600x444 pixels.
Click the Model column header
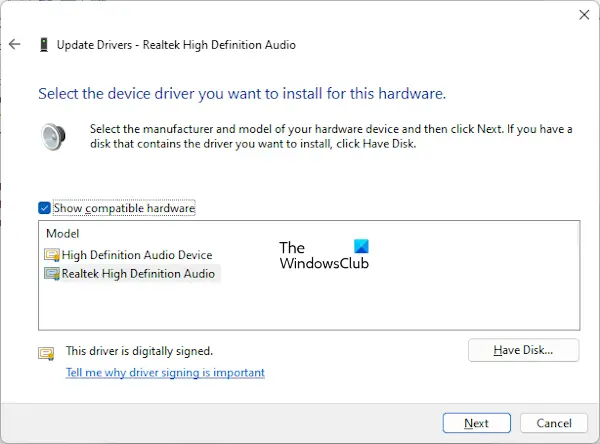click(x=62, y=233)
